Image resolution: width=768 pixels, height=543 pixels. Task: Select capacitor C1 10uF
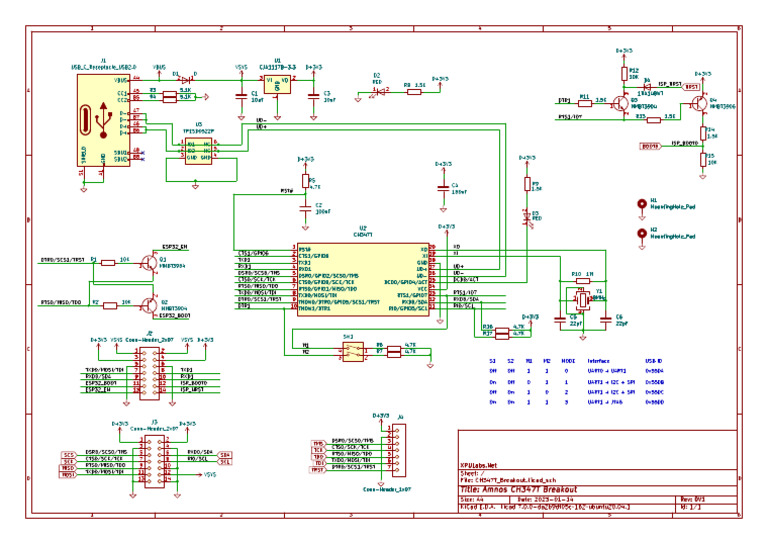(x=241, y=96)
